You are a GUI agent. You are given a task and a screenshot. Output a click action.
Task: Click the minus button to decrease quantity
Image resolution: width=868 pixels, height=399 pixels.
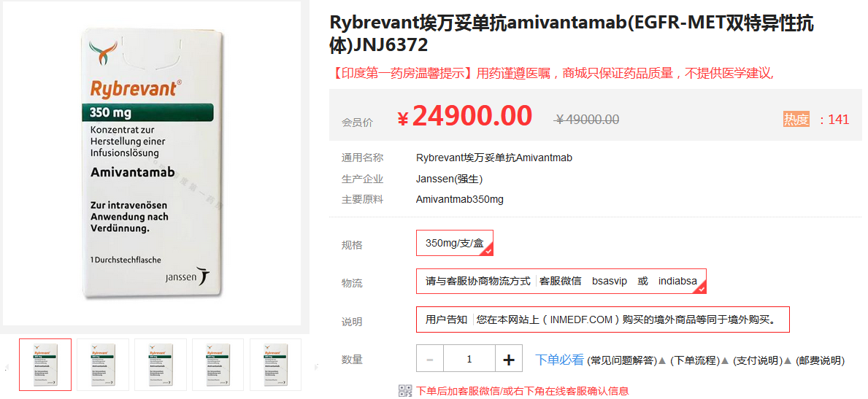click(x=429, y=359)
